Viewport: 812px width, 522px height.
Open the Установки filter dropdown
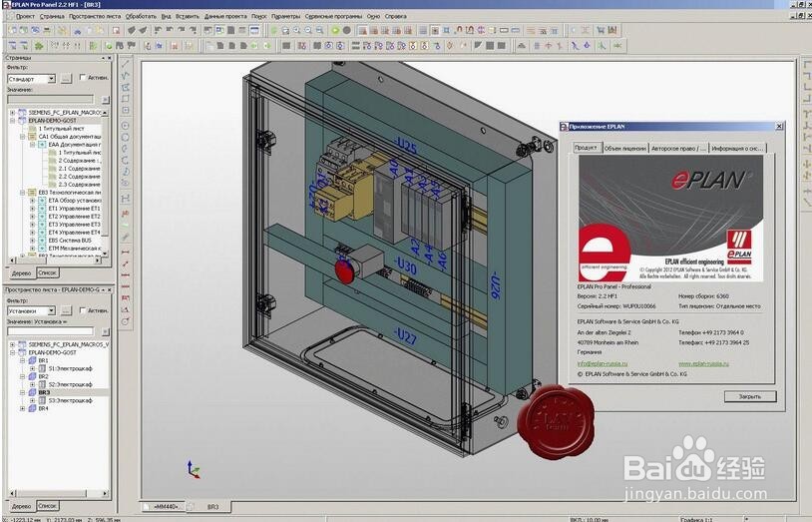click(51, 311)
